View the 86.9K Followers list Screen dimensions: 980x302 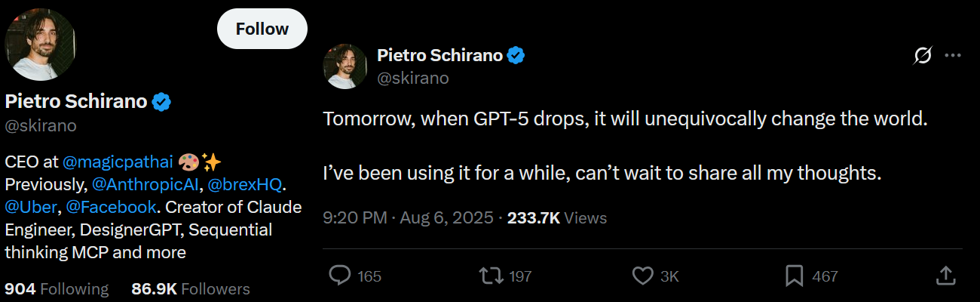coord(190,288)
